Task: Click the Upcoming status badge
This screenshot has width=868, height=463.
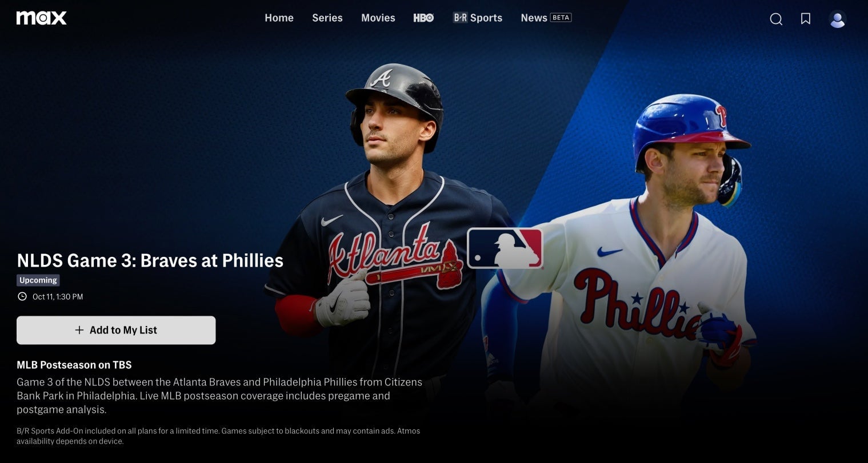Action: 38,280
